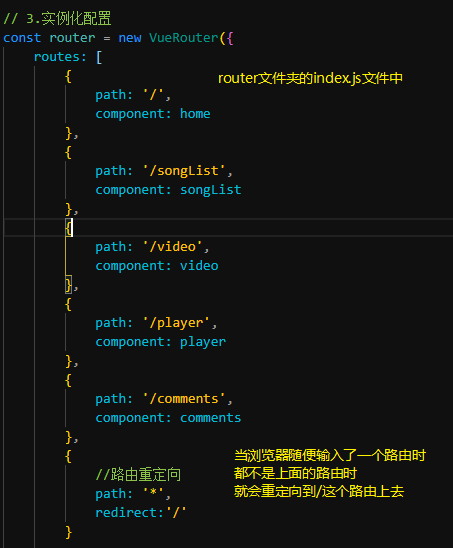Click 'path:' key in the comments route
Viewport: 453px width, 548px height.
tap(114, 399)
